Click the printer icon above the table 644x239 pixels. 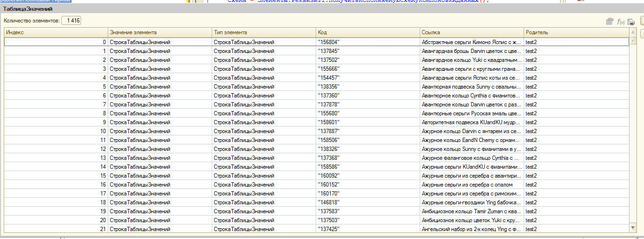(x=631, y=22)
